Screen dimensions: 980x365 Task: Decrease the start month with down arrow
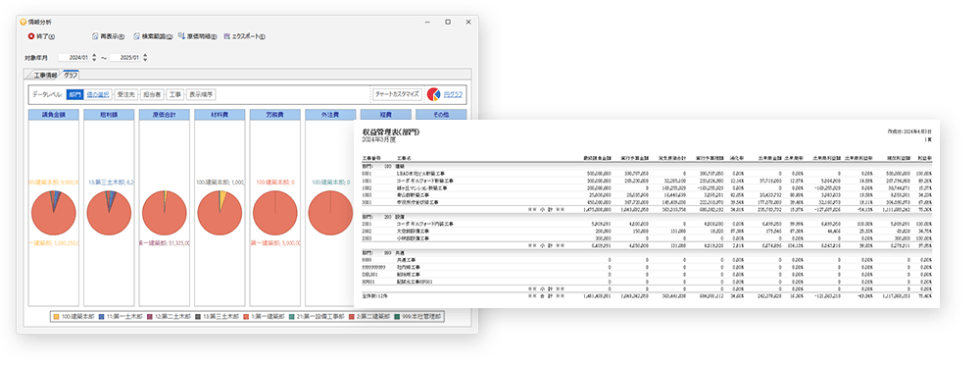[x=94, y=60]
